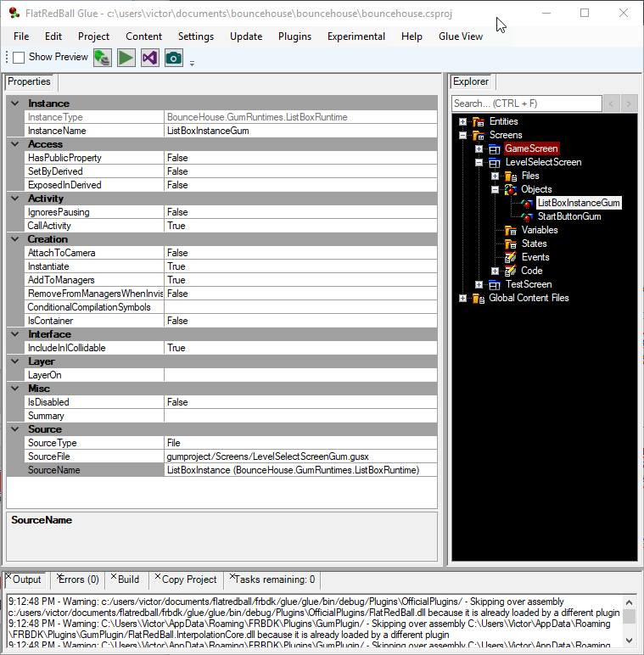Viewport: 644px width, 655px height.
Task: Click the green Play run-project icon
Action: pyautogui.click(x=126, y=58)
